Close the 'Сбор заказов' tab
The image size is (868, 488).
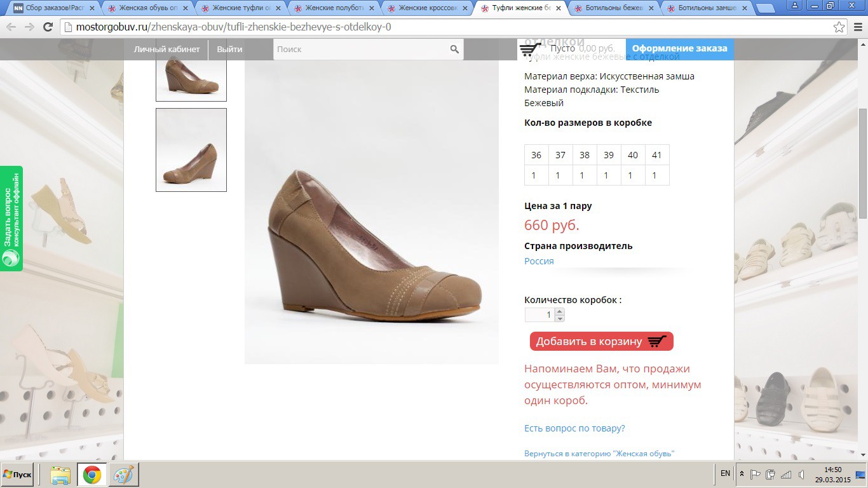[x=92, y=8]
